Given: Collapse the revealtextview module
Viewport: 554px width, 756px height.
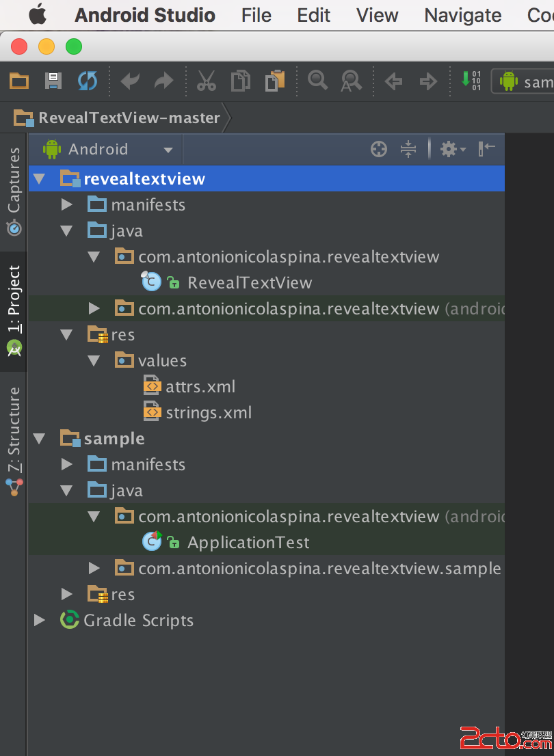Looking at the screenshot, I should pos(39,179).
